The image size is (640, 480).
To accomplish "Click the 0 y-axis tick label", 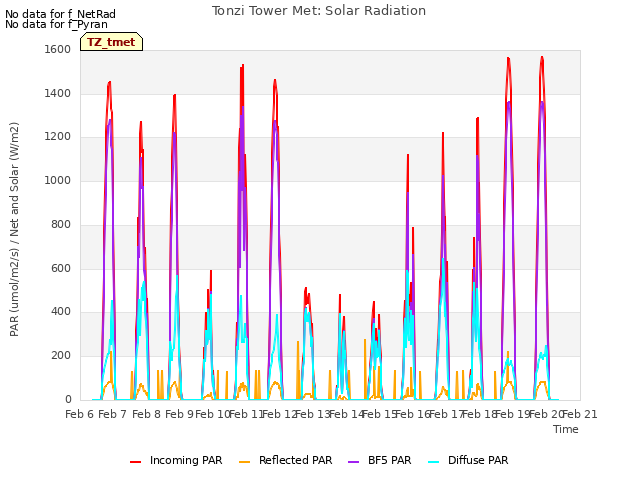I will click(x=68, y=400).
